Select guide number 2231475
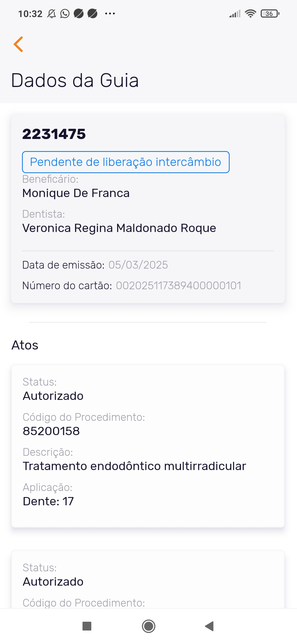The height and width of the screenshot is (644, 297). click(54, 134)
